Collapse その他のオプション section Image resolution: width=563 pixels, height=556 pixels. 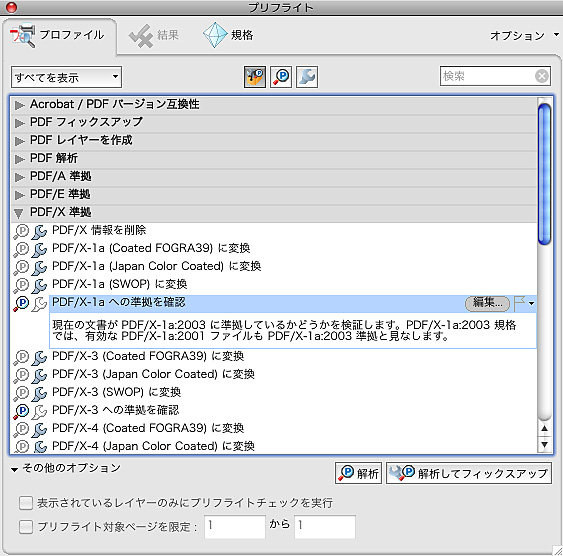(x=14, y=469)
